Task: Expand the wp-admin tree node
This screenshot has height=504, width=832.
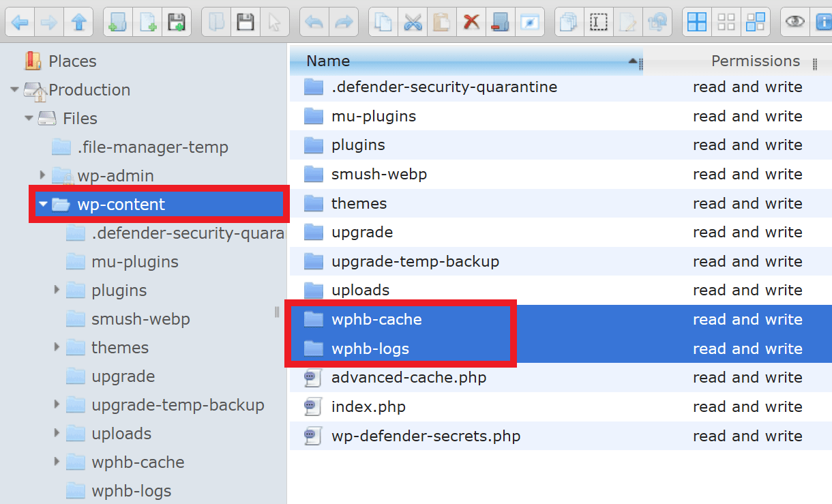Action: pyautogui.click(x=43, y=175)
